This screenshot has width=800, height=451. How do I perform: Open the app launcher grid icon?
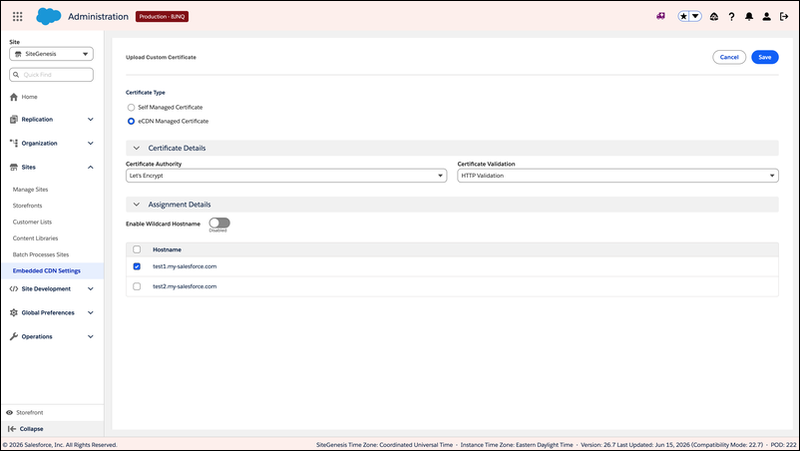pyautogui.click(x=17, y=16)
